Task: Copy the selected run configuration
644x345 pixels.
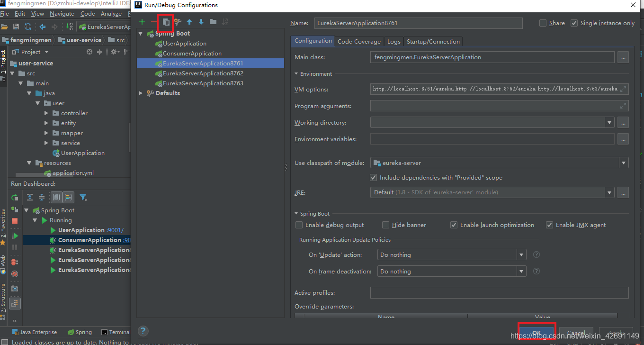Action: [166, 22]
